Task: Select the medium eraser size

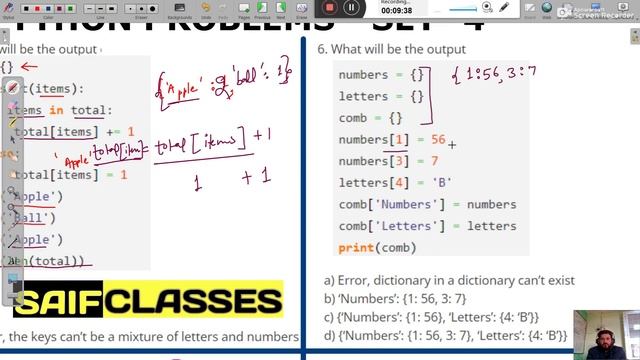Action: pos(141,9)
